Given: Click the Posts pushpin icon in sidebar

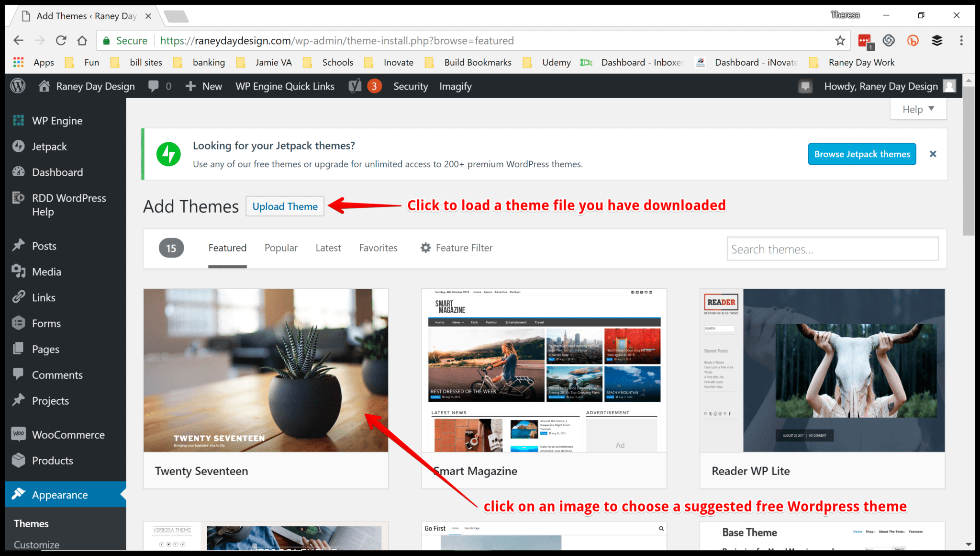Looking at the screenshot, I should 19,245.
